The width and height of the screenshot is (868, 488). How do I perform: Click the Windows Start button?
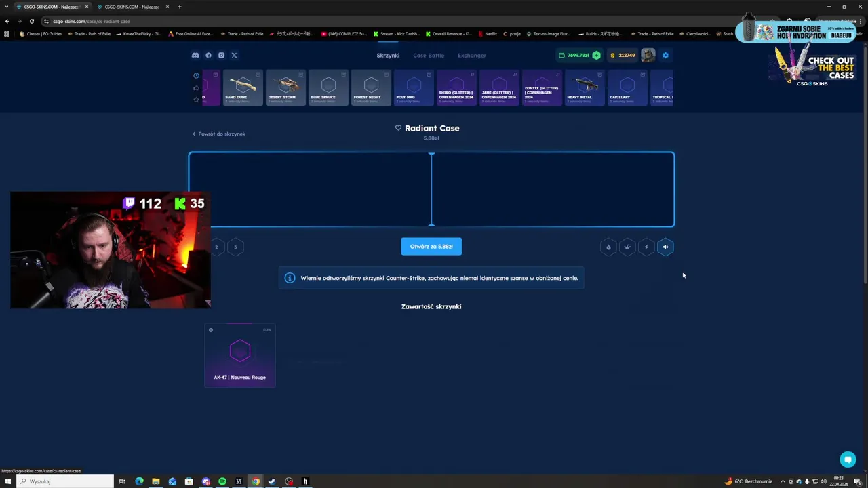7,481
